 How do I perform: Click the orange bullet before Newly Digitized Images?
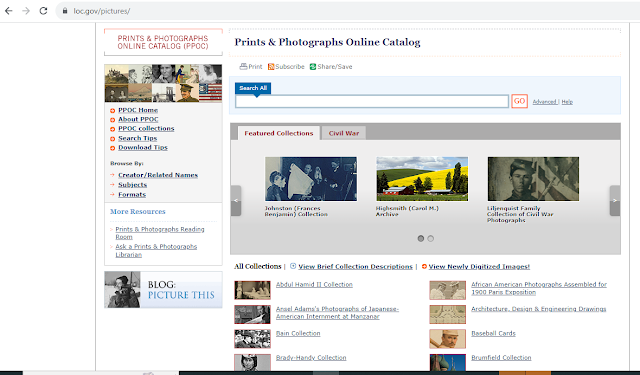pos(424,266)
